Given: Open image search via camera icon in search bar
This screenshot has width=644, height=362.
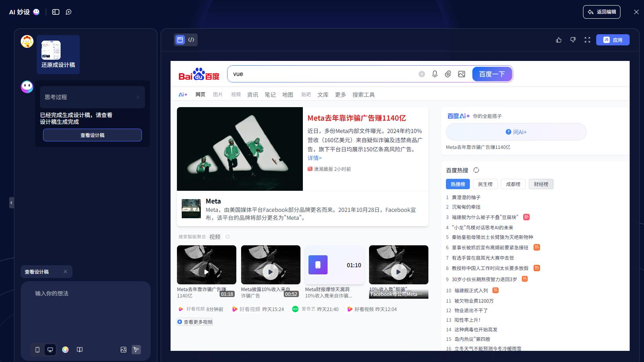Looking at the screenshot, I should pyautogui.click(x=461, y=74).
